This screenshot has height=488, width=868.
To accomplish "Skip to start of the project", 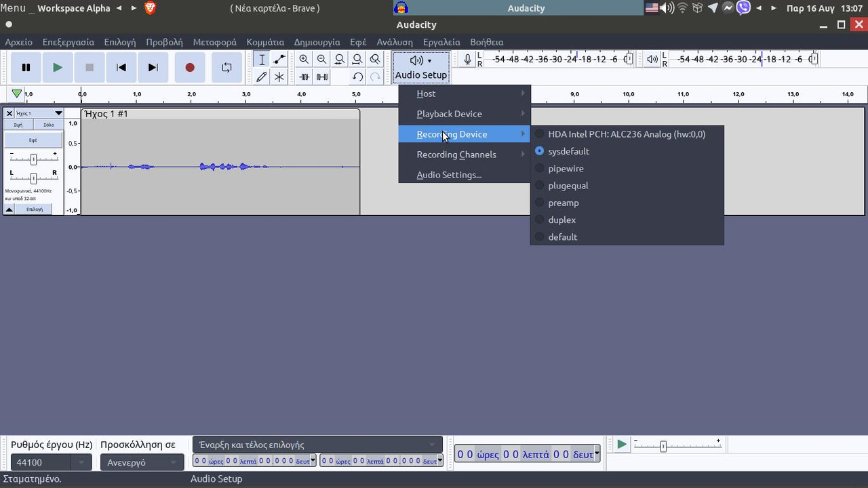I will pos(121,67).
